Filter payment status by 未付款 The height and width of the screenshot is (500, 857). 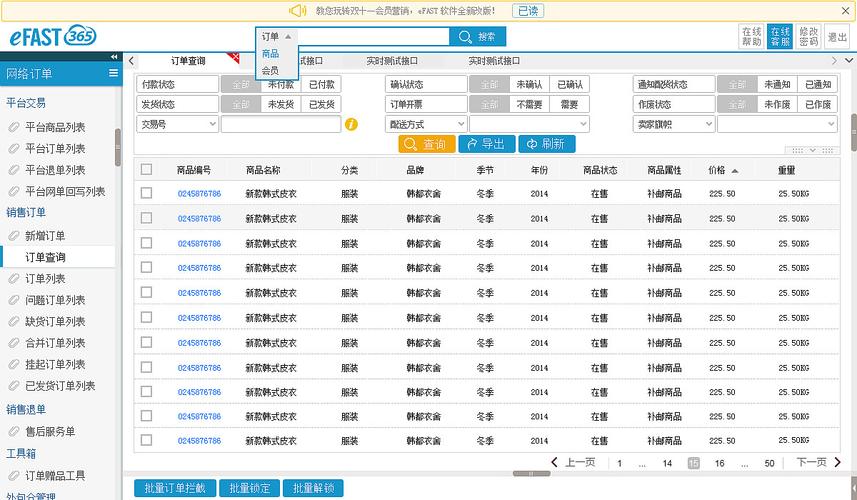pyautogui.click(x=281, y=84)
